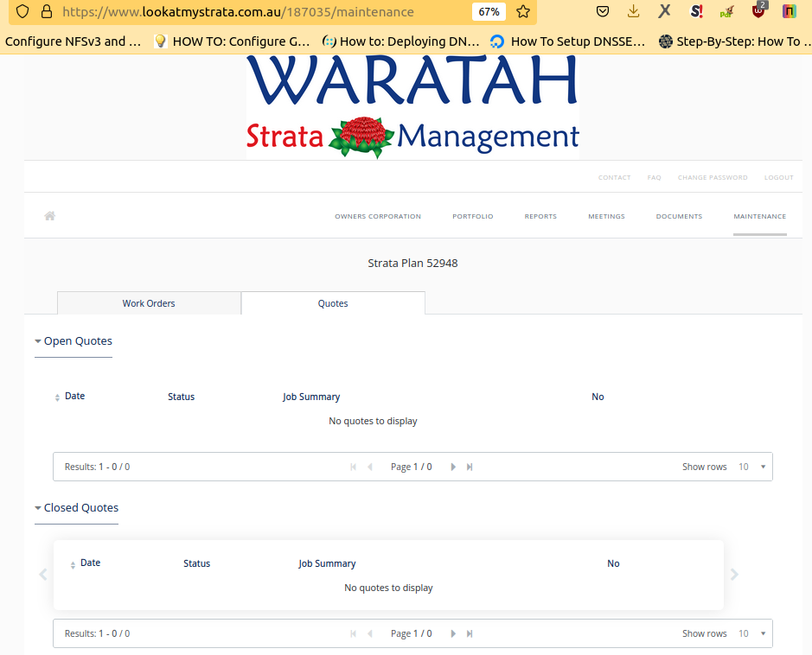Open the tracking protection shield icon

22,12
